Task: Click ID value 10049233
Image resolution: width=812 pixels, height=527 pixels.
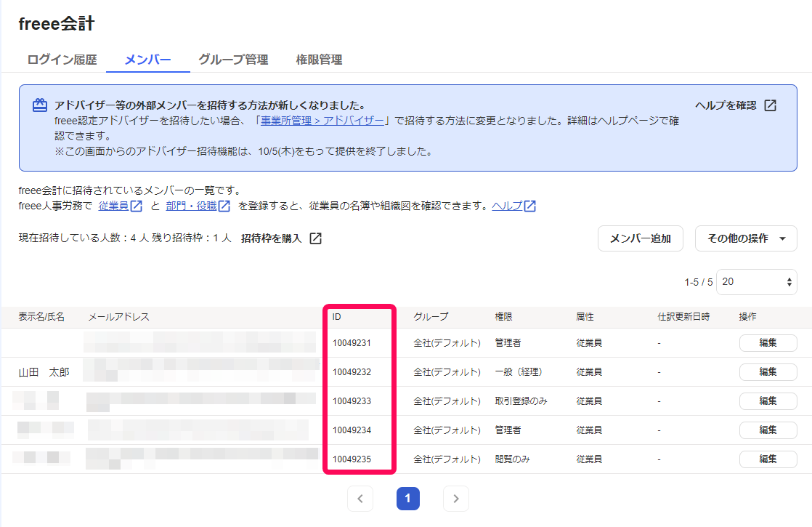Action: pyautogui.click(x=352, y=401)
